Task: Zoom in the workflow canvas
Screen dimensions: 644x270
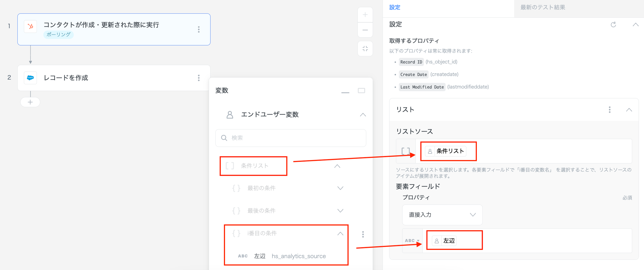Action: (365, 15)
